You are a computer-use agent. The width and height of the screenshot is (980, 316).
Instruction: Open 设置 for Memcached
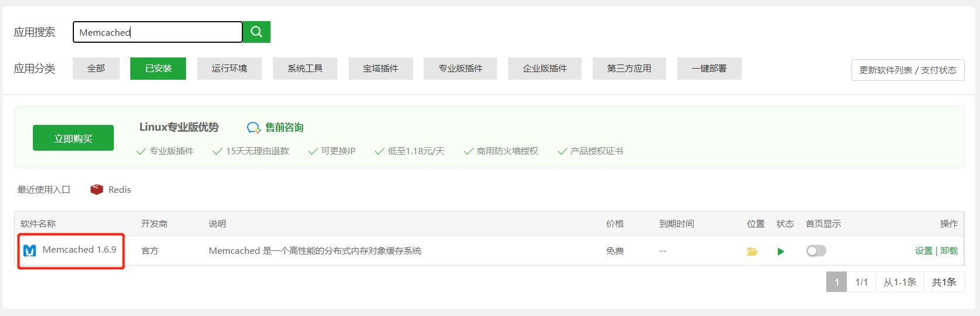tap(924, 251)
